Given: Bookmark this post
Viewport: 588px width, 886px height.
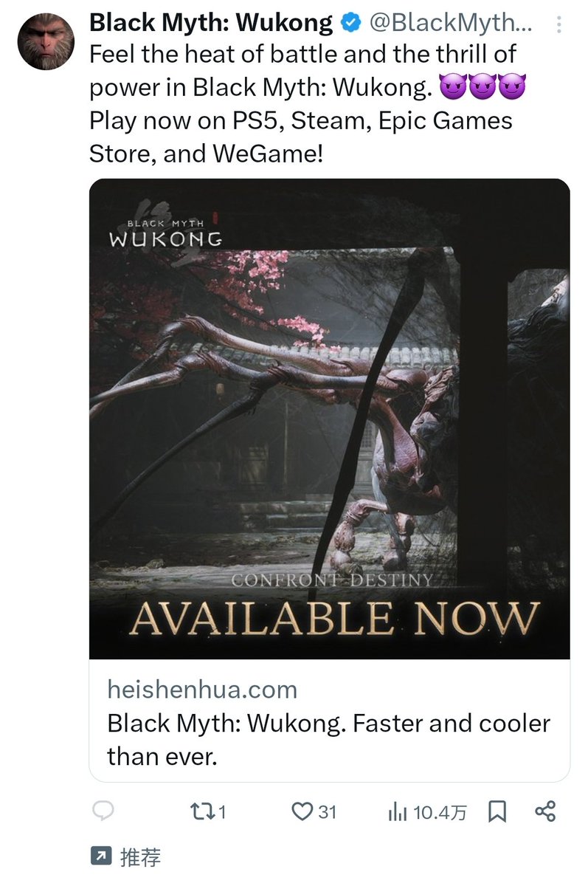Looking at the screenshot, I should point(497,812).
